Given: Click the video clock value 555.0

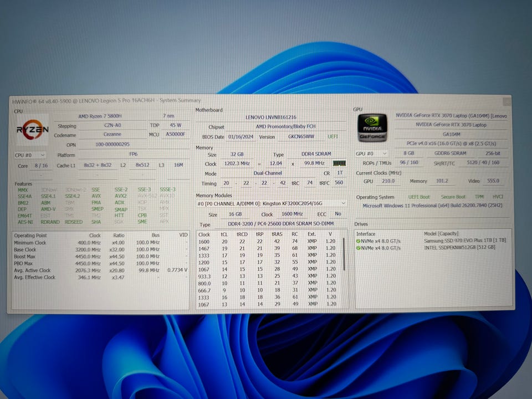Looking at the screenshot, I should click(493, 181).
